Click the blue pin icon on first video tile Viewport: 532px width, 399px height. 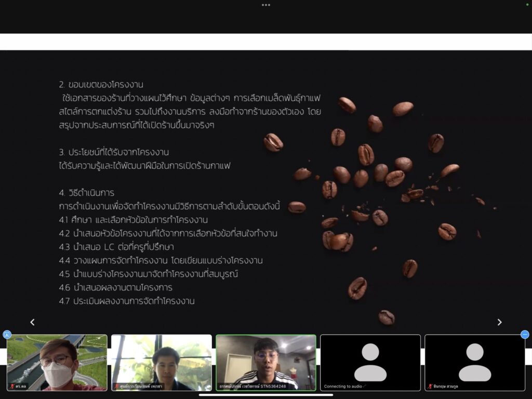[x=7, y=335]
